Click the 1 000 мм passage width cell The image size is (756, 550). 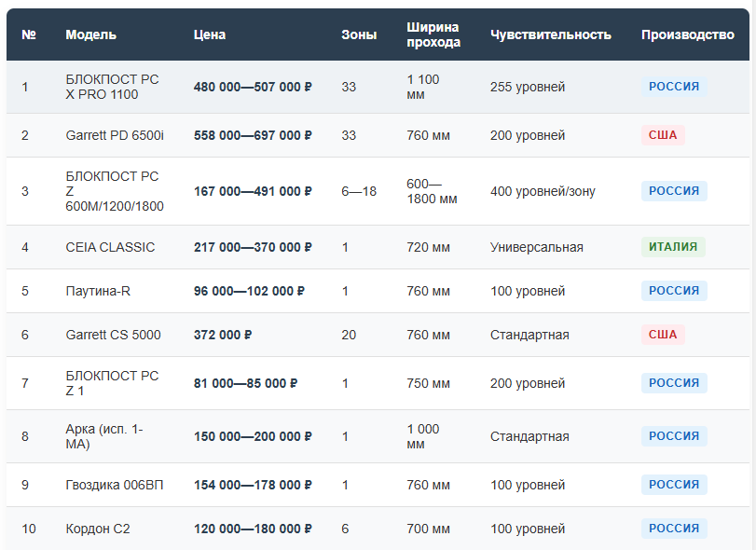point(423,436)
